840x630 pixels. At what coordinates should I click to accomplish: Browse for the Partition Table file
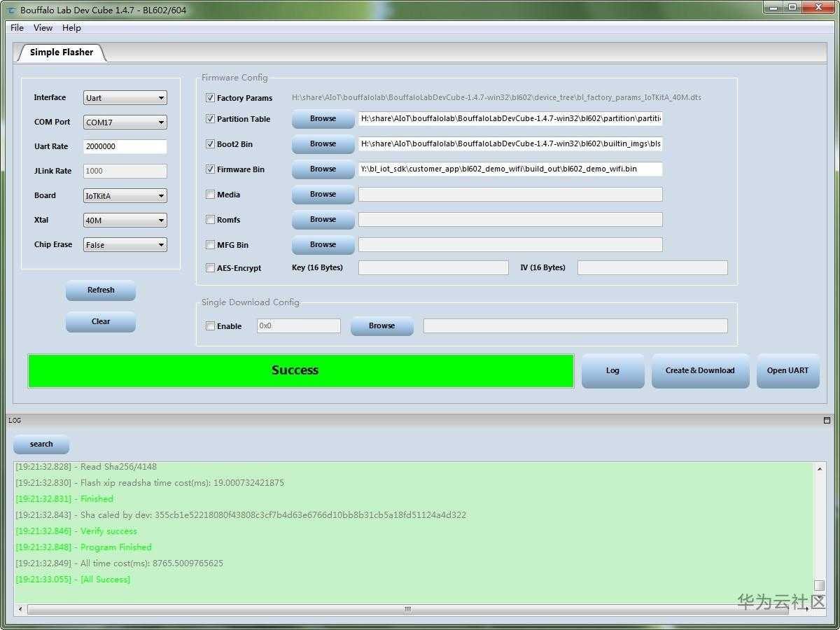[x=323, y=119]
